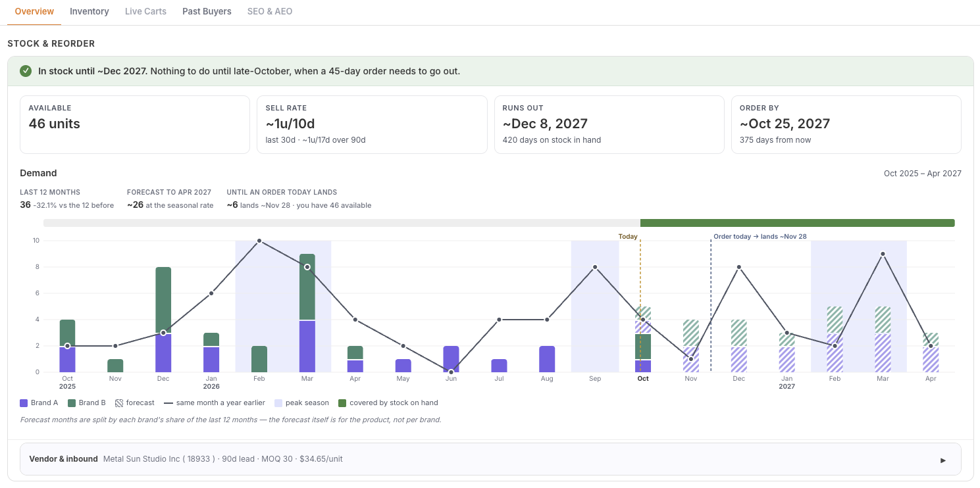The width and height of the screenshot is (980, 488).
Task: Go to the Past Buyers tab
Action: pos(207,11)
